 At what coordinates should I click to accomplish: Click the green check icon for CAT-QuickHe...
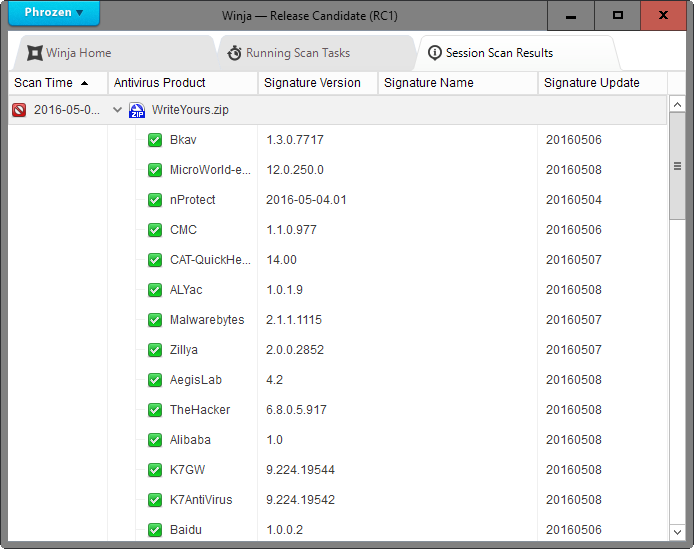pyautogui.click(x=155, y=260)
